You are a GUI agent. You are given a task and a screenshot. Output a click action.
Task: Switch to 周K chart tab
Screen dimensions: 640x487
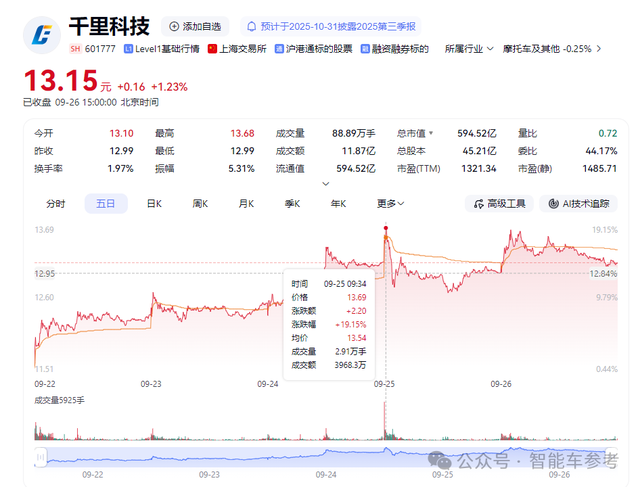(200, 204)
